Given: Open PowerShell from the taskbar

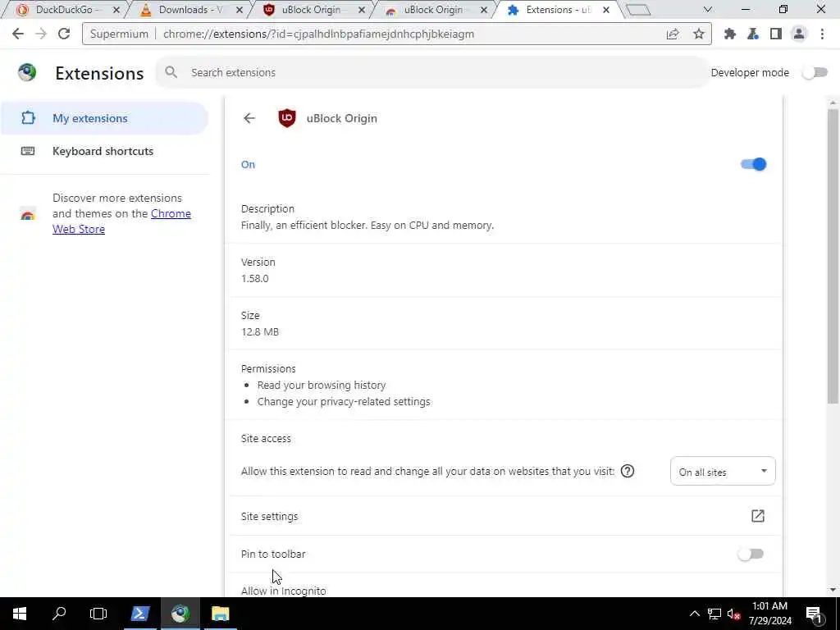Looking at the screenshot, I should pyautogui.click(x=139, y=614).
